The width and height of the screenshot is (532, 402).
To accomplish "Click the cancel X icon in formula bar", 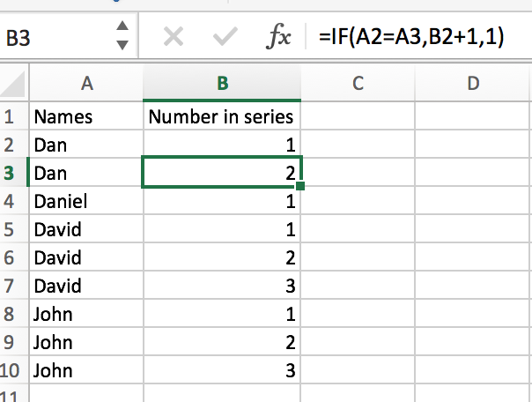I will point(174,37).
